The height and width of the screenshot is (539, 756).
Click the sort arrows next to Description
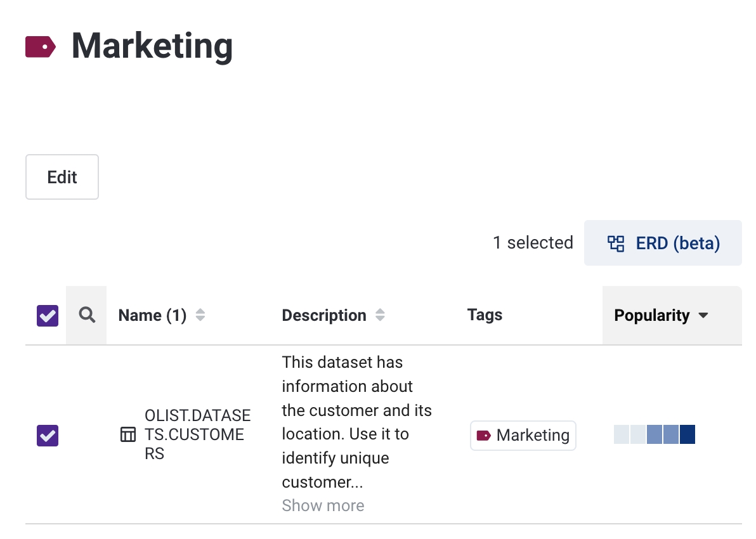click(380, 315)
